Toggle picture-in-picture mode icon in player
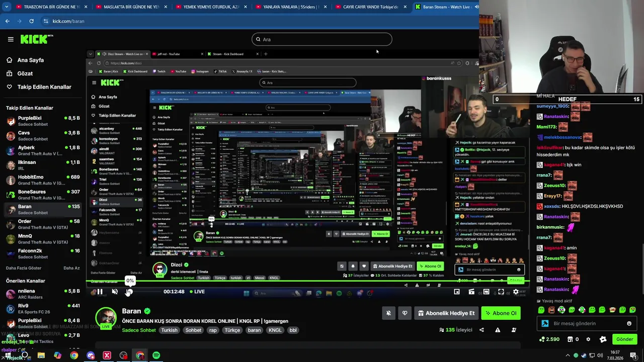This screenshot has height=362, width=644. [457, 292]
